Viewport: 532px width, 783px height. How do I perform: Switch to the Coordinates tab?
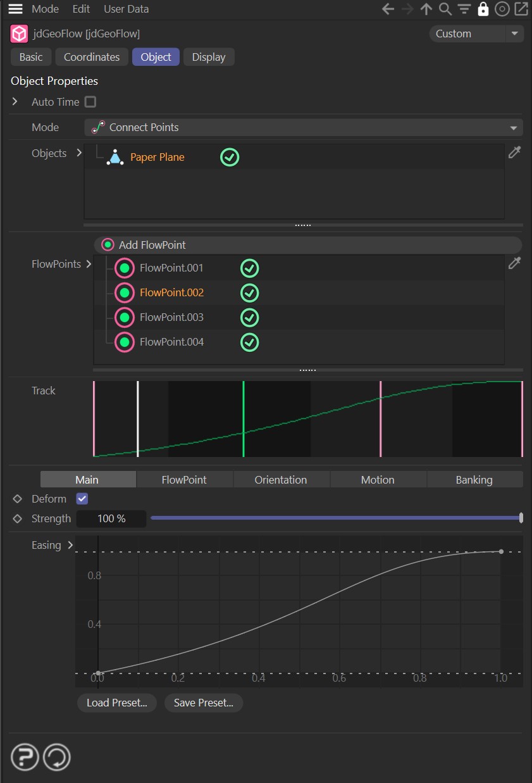pos(92,57)
